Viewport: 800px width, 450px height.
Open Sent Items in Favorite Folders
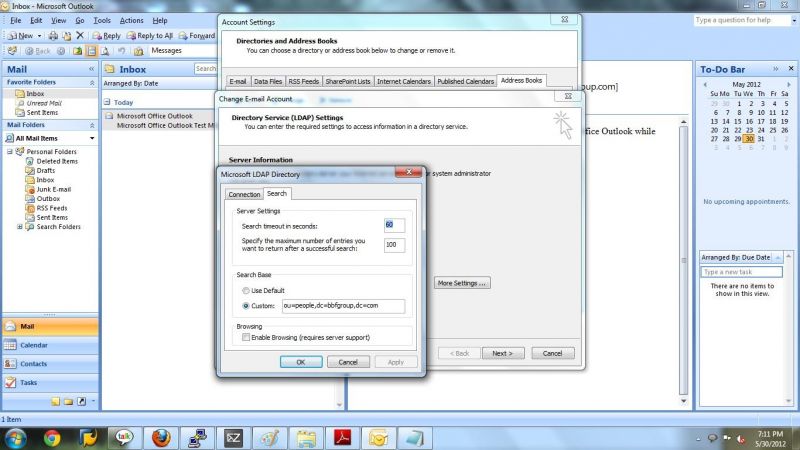[x=42, y=112]
